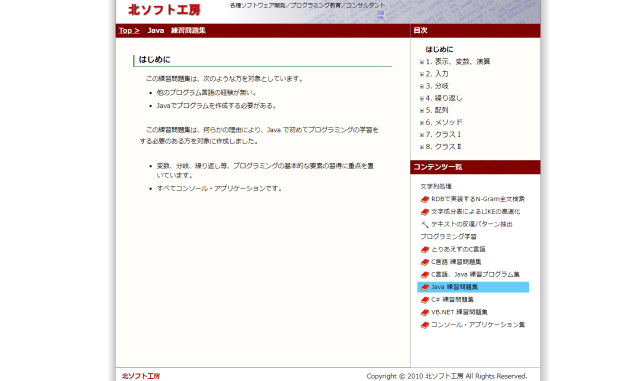Open the コンソール・アプリケーション集 link text
Image resolution: width=640 pixels, height=381 pixels.
click(478, 325)
